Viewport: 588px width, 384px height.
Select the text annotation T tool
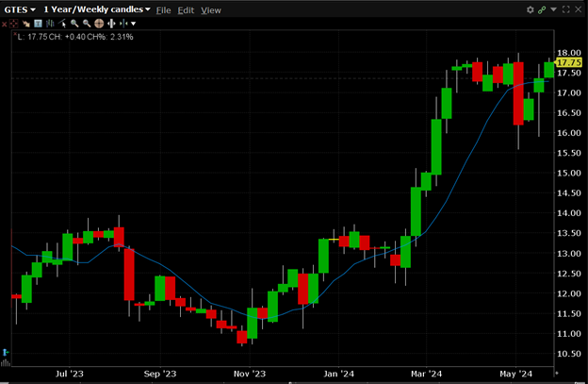[38, 24]
